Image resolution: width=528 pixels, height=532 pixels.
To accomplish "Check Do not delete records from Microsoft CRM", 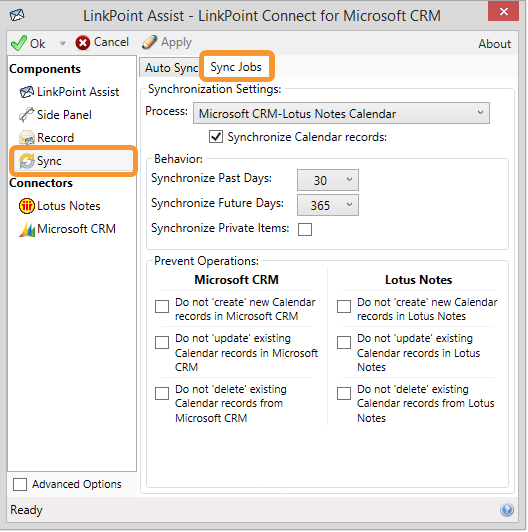I will pyautogui.click(x=162, y=394).
